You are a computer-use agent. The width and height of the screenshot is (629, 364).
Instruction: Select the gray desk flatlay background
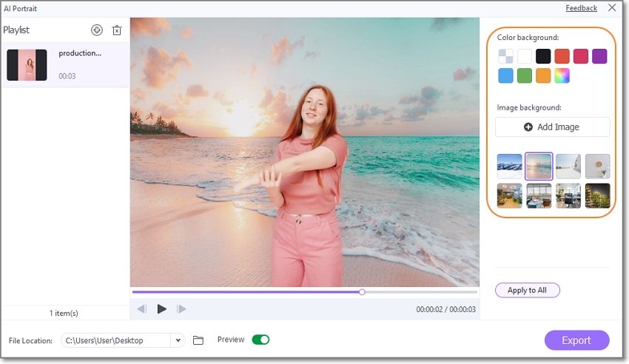point(597,166)
